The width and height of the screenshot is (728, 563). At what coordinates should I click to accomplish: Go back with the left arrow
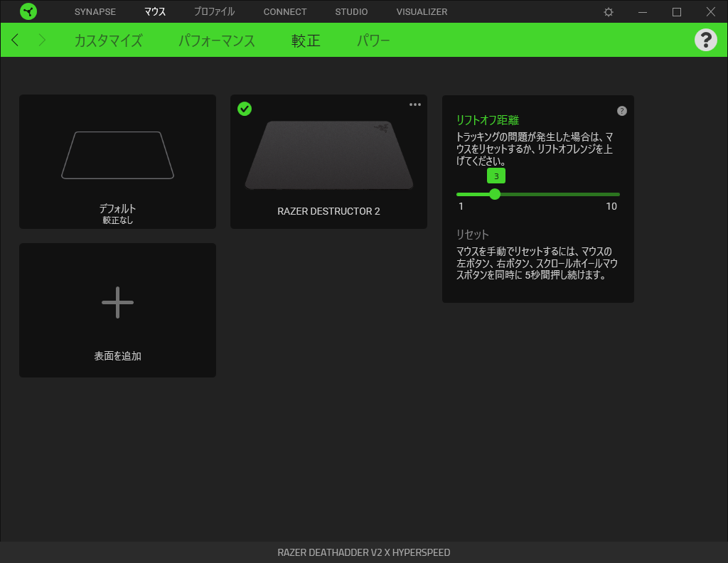[15, 40]
